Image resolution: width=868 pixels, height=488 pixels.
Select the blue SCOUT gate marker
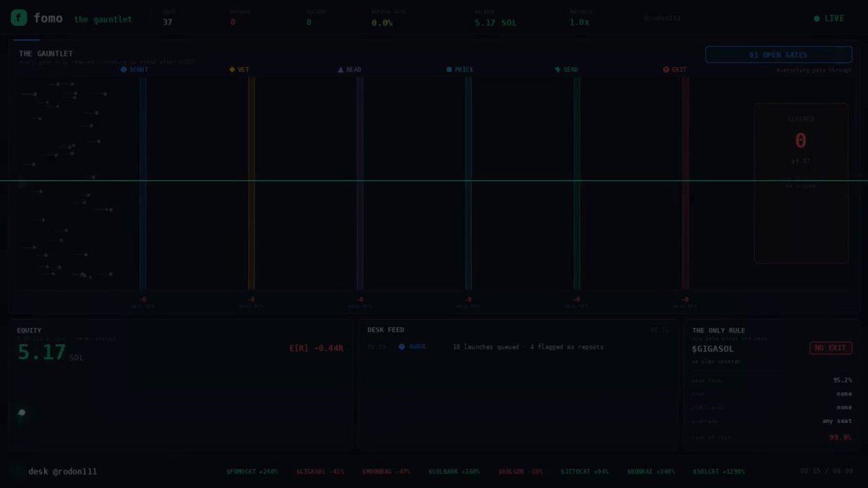point(124,69)
